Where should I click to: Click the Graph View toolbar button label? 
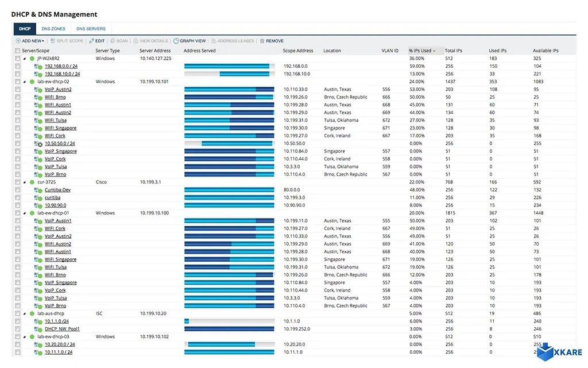[x=192, y=41]
